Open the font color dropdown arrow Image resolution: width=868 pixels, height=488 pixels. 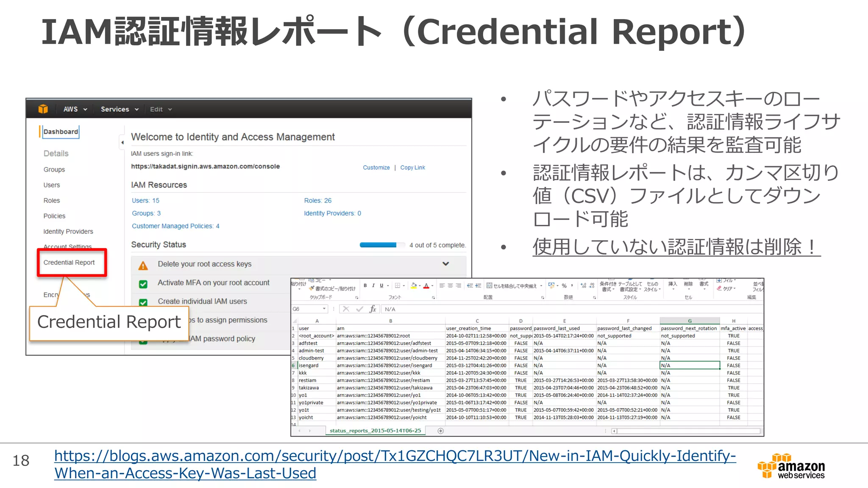(x=432, y=286)
